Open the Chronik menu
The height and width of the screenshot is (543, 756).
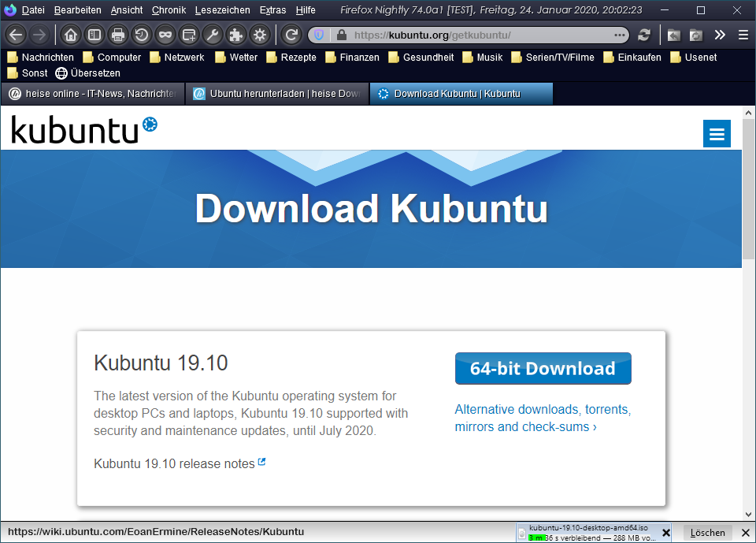169,10
